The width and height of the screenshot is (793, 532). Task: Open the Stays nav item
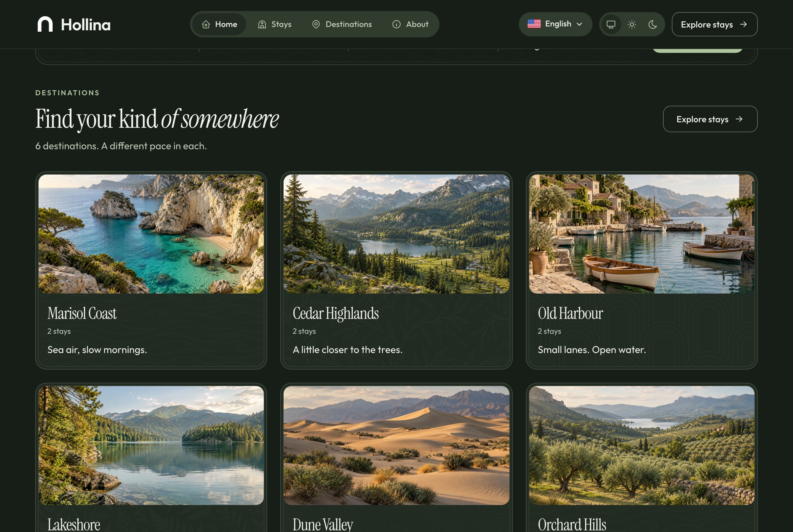coord(275,24)
